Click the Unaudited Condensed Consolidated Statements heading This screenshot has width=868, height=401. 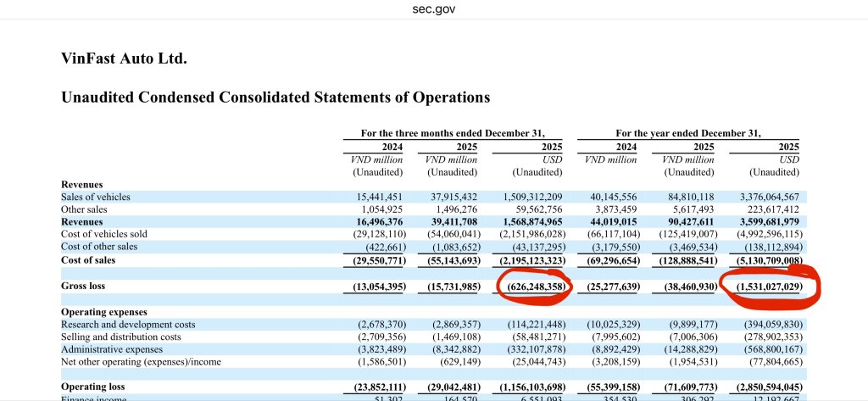tap(275, 97)
